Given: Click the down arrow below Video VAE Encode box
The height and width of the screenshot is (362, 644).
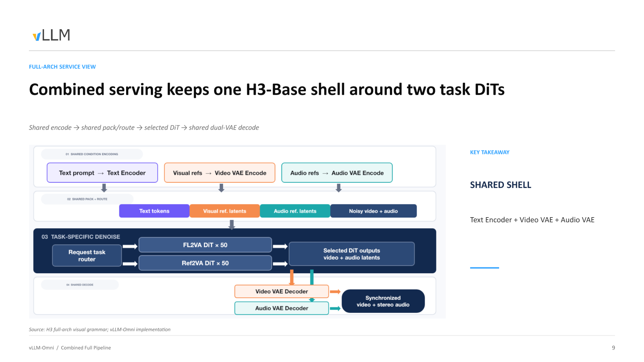Looking at the screenshot, I should 221,188.
